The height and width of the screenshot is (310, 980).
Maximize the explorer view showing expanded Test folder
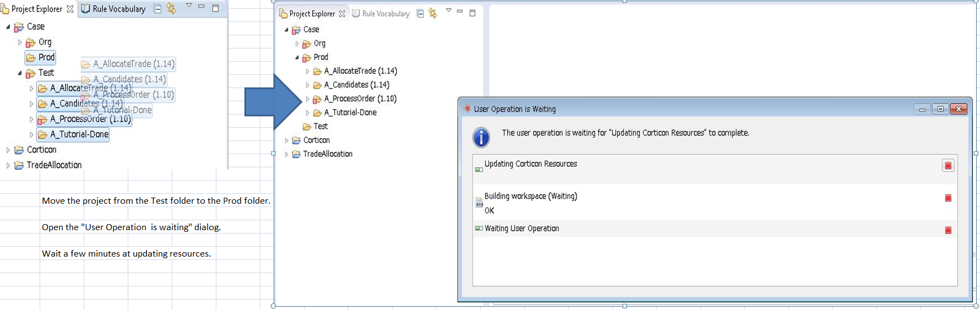point(215,8)
